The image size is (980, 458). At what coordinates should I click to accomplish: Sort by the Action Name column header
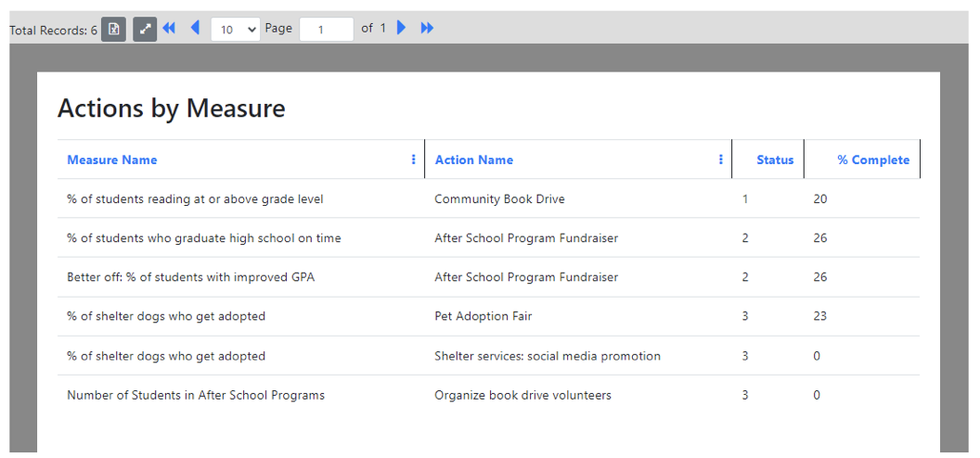point(474,160)
